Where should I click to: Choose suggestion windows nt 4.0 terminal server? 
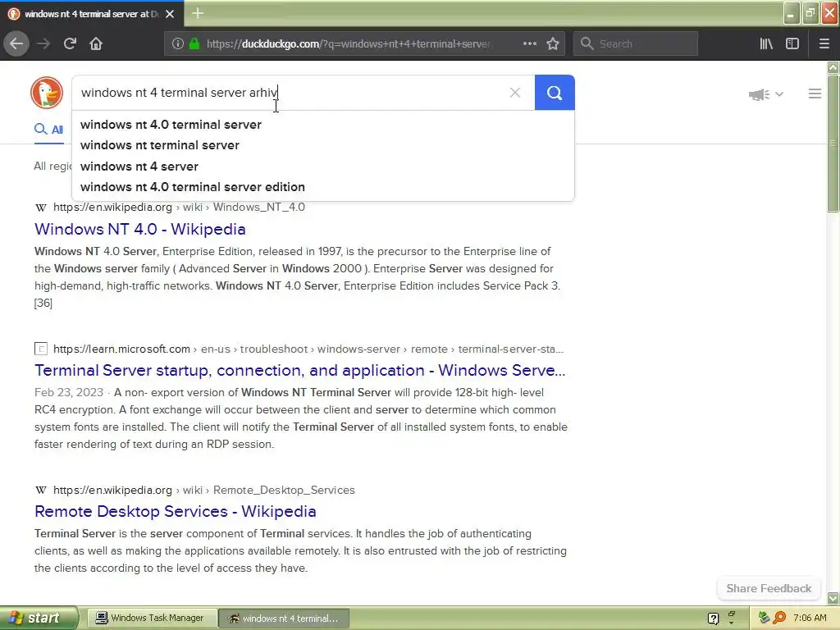tap(171, 125)
